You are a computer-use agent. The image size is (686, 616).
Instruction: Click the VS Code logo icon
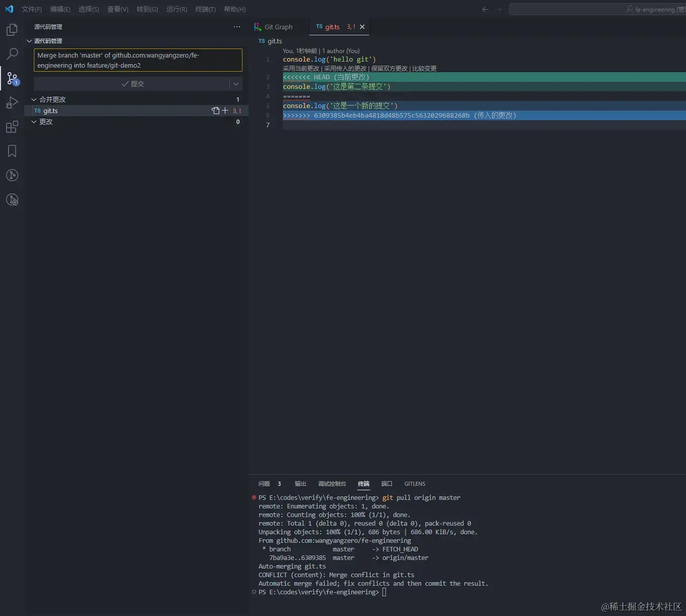point(9,9)
